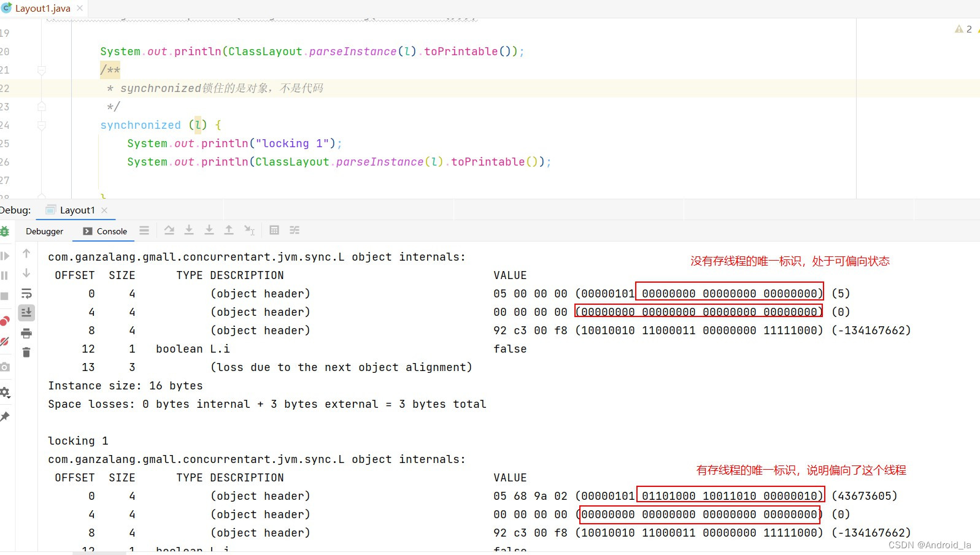Image resolution: width=980 pixels, height=555 pixels.
Task: Click the comment line about synchronized on line 22
Action: coord(215,88)
